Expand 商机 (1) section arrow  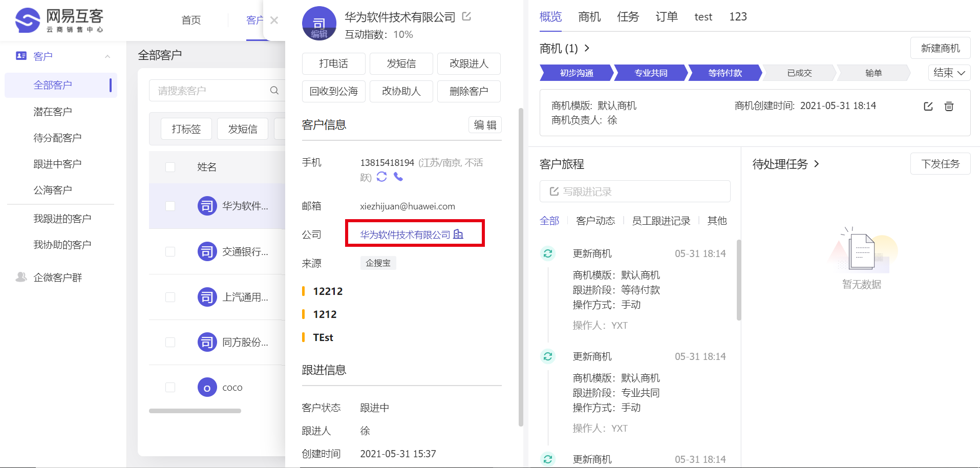pos(587,48)
